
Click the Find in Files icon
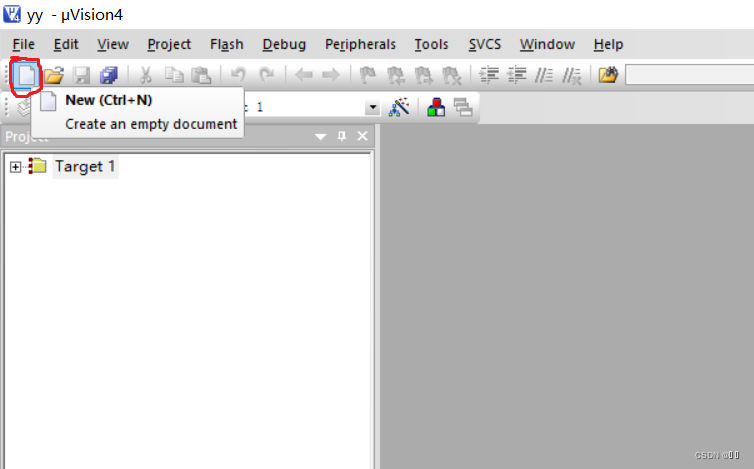click(x=608, y=75)
